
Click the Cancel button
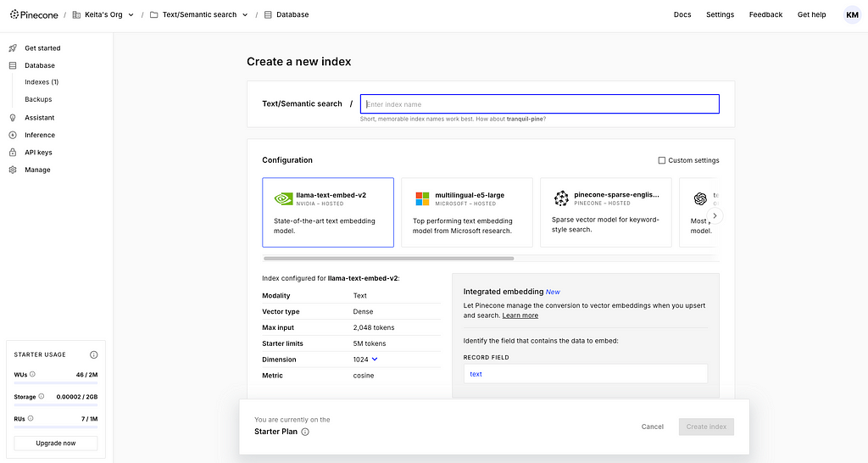pos(652,427)
